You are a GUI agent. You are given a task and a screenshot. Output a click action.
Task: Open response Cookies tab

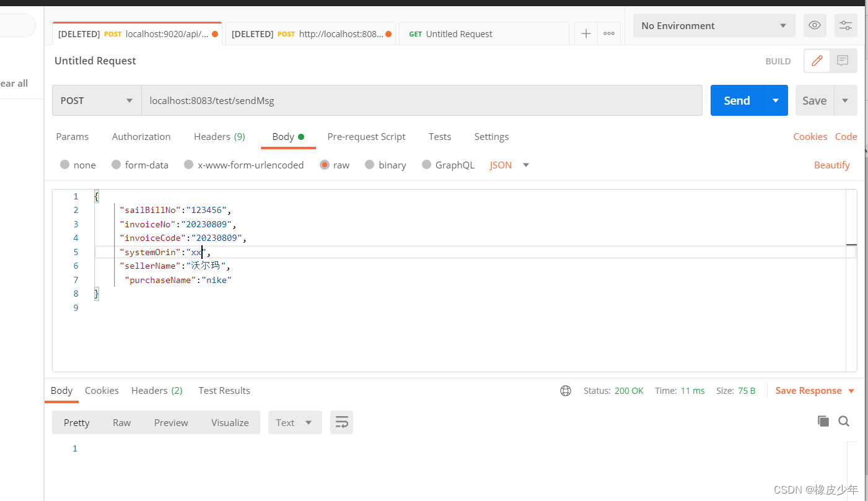pos(102,390)
